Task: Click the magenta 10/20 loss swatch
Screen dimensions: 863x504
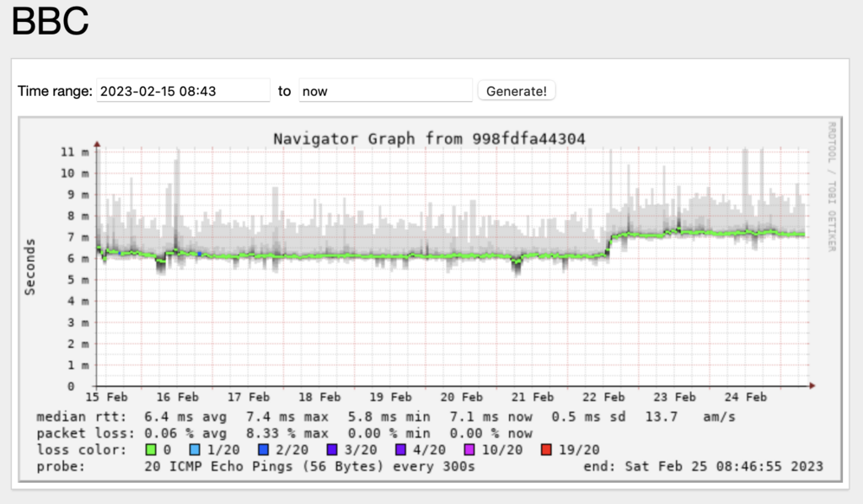Action: tap(469, 449)
